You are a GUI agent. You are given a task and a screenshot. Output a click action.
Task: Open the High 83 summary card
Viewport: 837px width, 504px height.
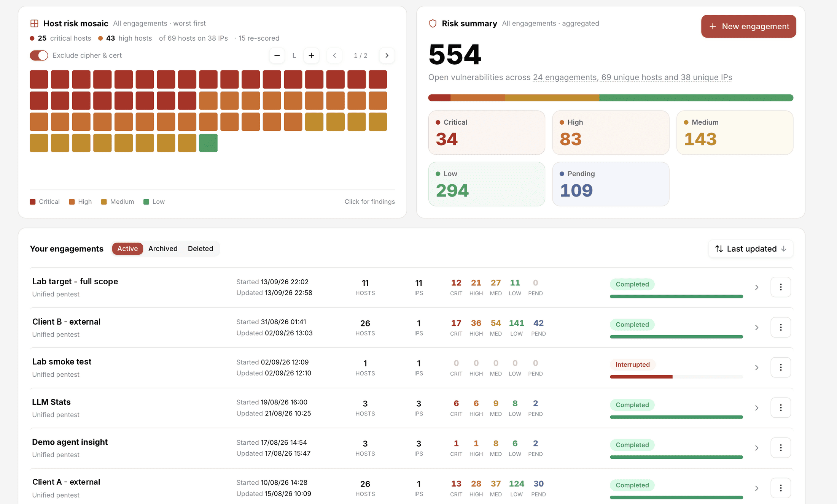pyautogui.click(x=611, y=133)
